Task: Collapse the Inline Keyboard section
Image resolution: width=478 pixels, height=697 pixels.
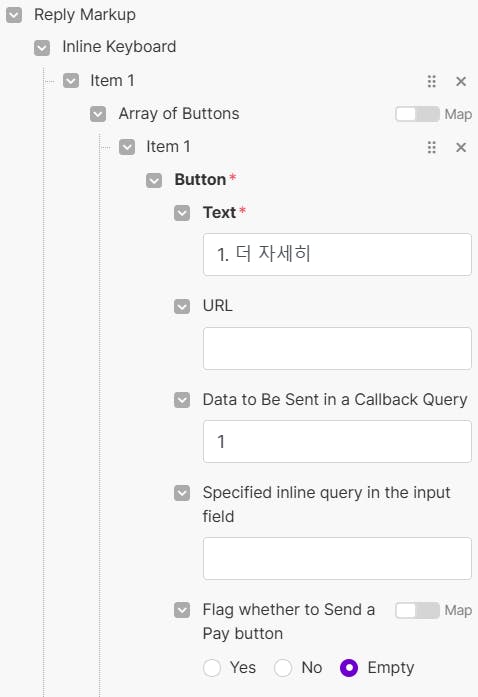Action: click(x=42, y=48)
